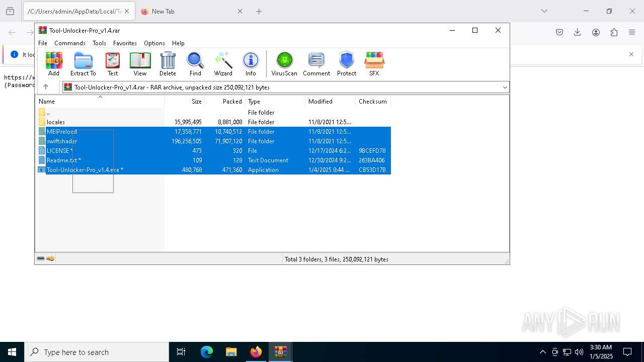Close the New Tab browser tab

click(240, 11)
